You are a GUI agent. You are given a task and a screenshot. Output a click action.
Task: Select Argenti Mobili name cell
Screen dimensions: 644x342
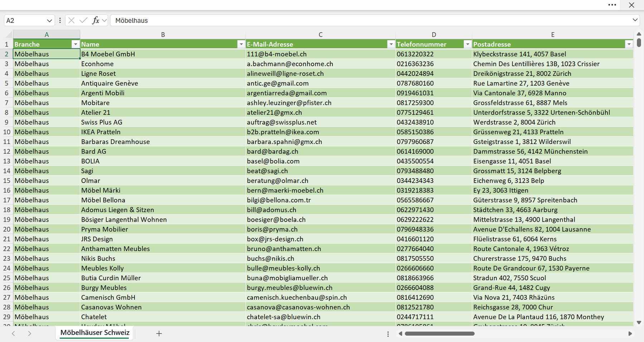pos(163,93)
